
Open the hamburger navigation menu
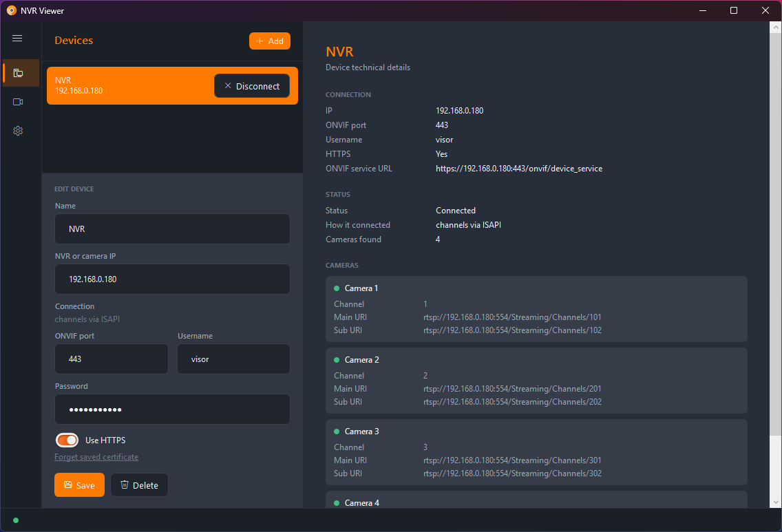(x=17, y=39)
